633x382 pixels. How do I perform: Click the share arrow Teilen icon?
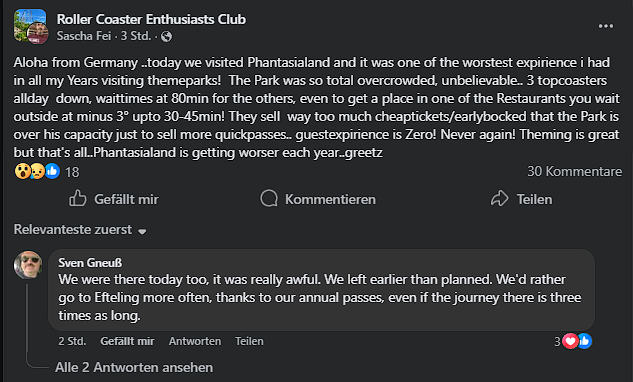tap(499, 198)
